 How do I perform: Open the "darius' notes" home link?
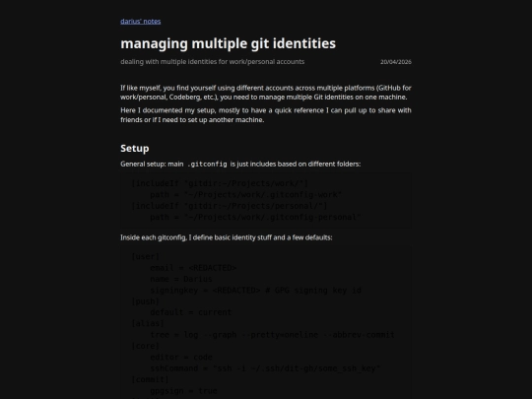(x=141, y=22)
